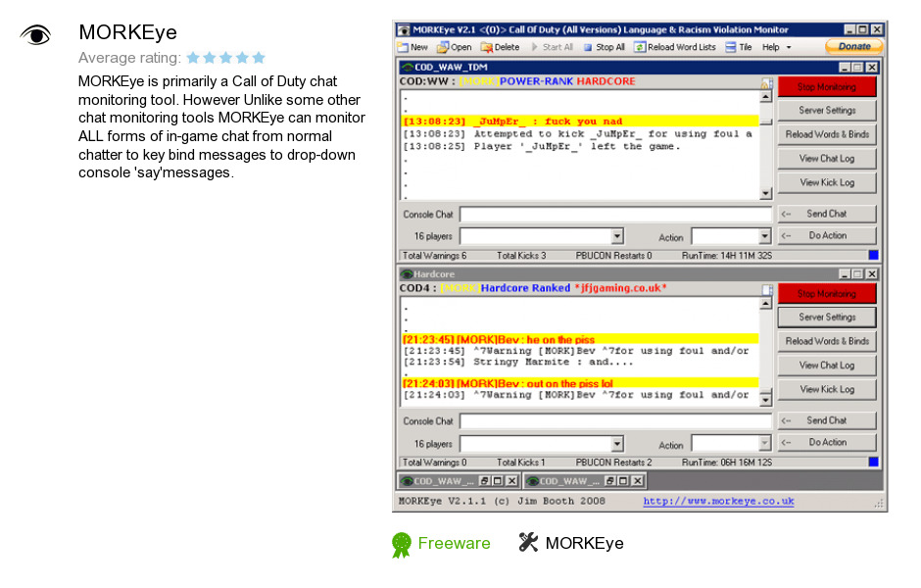Restore the first minimized COD_WAW window
Image resolution: width=921 pixels, height=588 pixels.
pyautogui.click(x=485, y=481)
